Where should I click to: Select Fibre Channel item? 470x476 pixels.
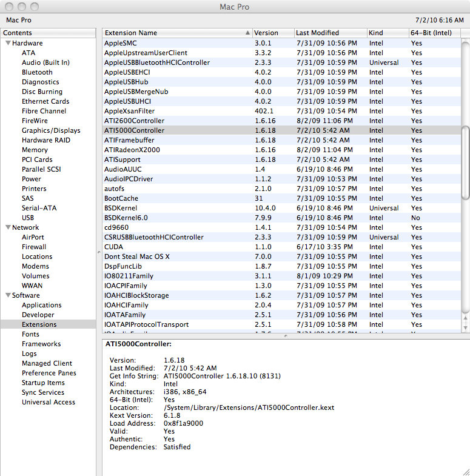[44, 111]
